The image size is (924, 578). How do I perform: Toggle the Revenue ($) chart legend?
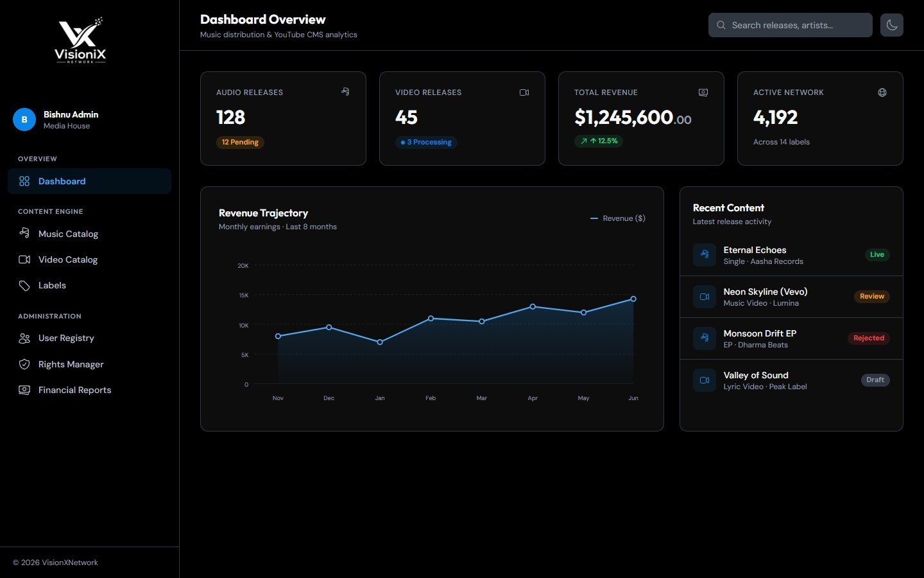point(618,218)
